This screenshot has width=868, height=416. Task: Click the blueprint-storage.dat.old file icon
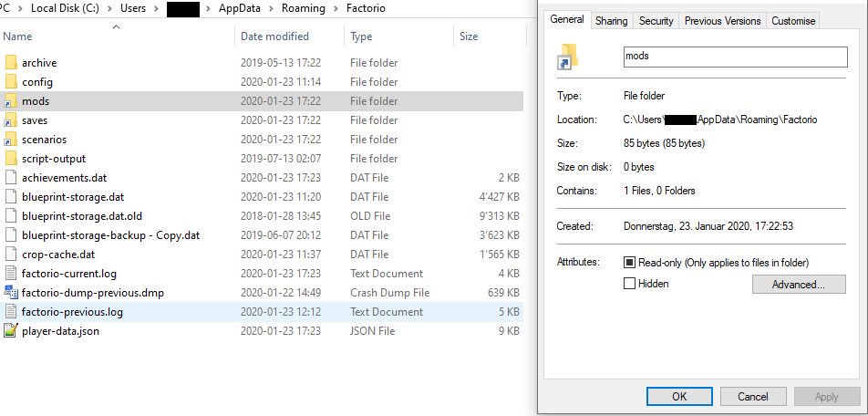[11, 216]
